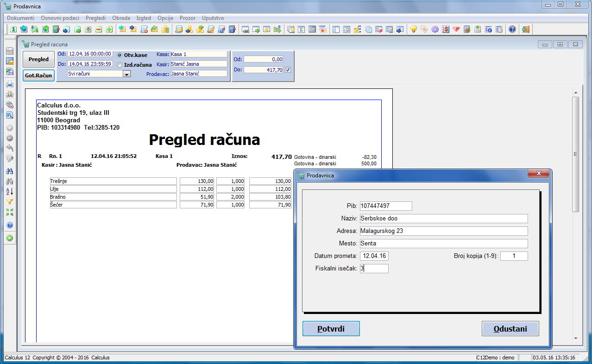Viewport: 592px width, 364px height.
Task: Click the Fiskalni isečak input field
Action: click(x=374, y=268)
